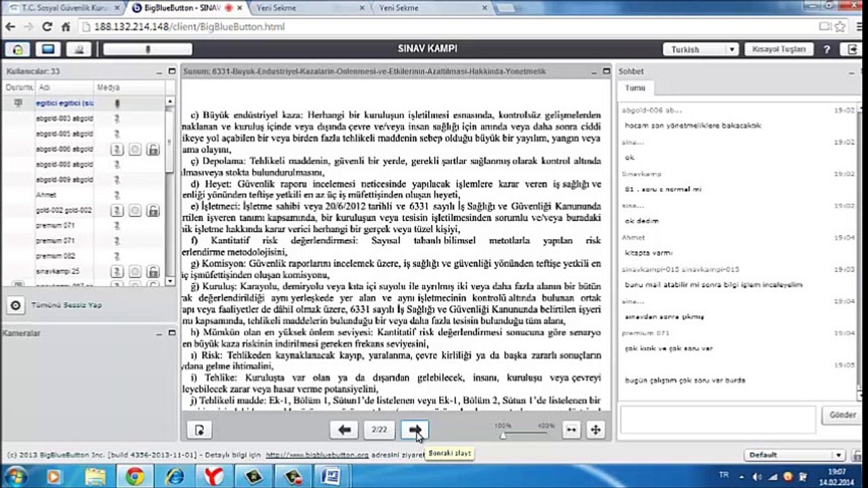Mute user sinavkampi 25 microphone icon
Viewport: 868px width, 488px height.
click(117, 271)
